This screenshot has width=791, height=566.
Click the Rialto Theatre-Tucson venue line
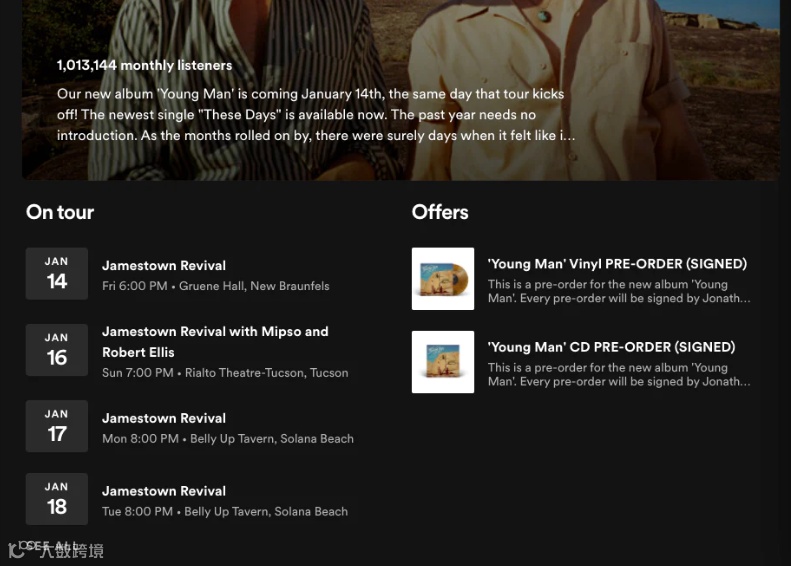click(x=225, y=373)
